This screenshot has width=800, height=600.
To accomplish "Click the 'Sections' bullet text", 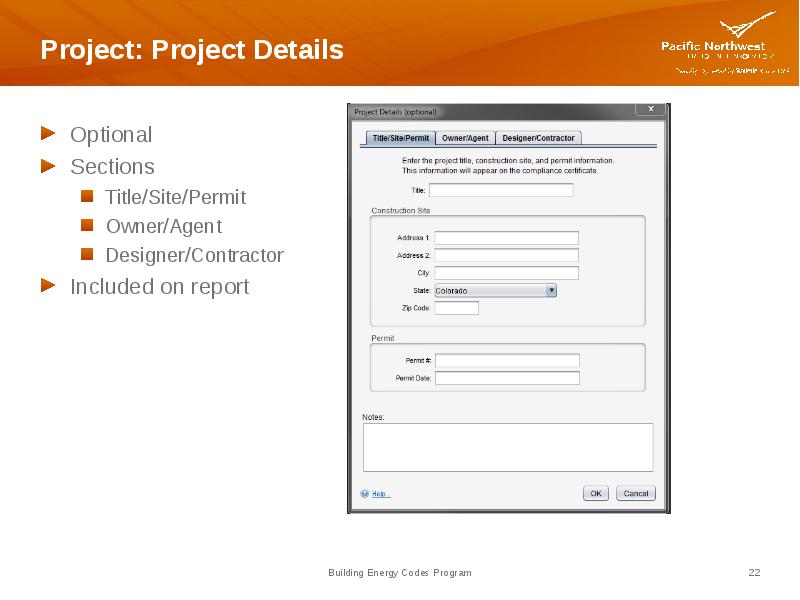I will (112, 167).
